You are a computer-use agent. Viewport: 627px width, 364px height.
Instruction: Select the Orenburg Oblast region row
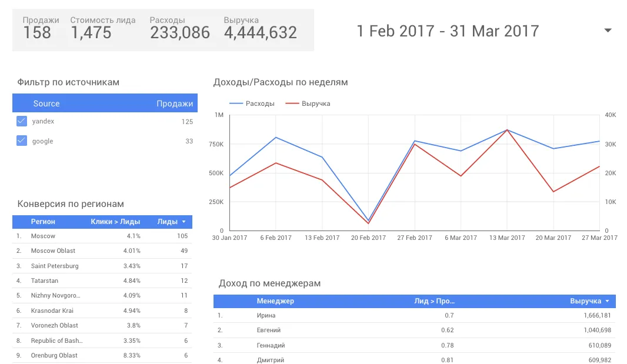coord(102,356)
